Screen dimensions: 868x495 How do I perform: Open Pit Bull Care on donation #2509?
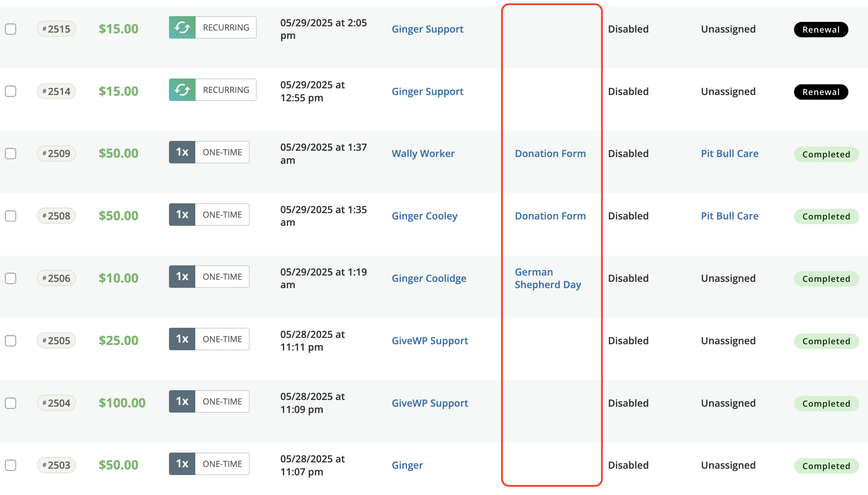pos(730,154)
